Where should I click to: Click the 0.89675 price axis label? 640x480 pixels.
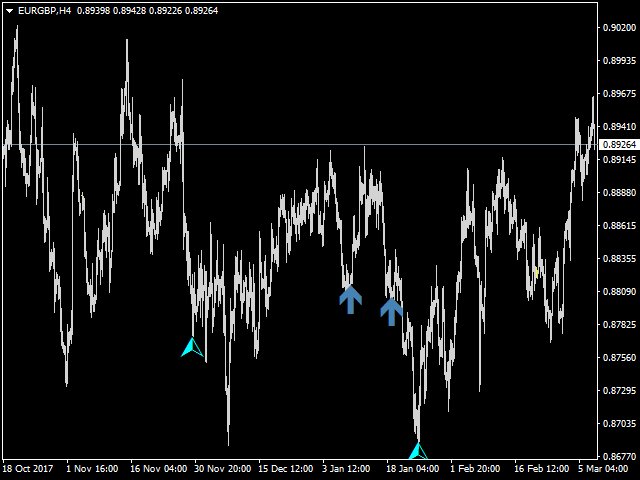click(619, 93)
